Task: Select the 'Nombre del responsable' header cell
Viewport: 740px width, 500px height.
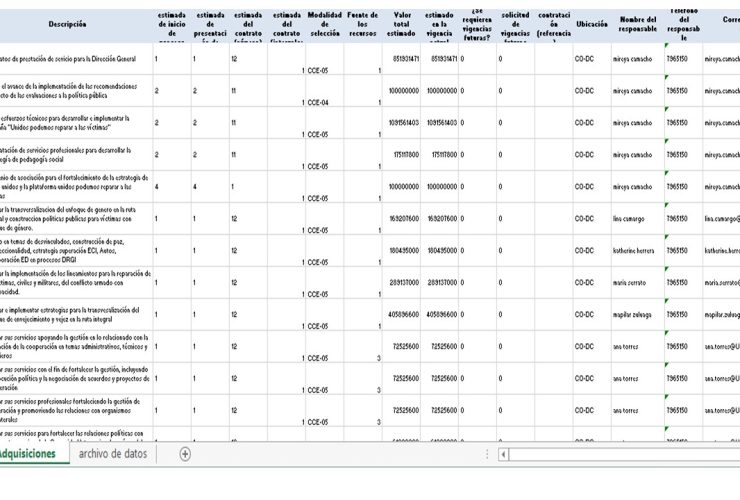Action: tap(638, 25)
